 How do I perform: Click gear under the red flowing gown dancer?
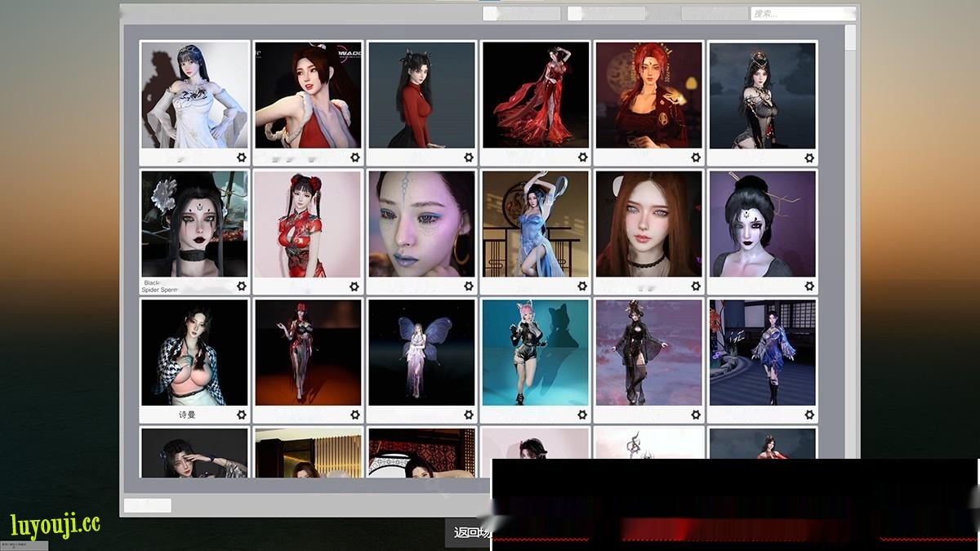[582, 158]
